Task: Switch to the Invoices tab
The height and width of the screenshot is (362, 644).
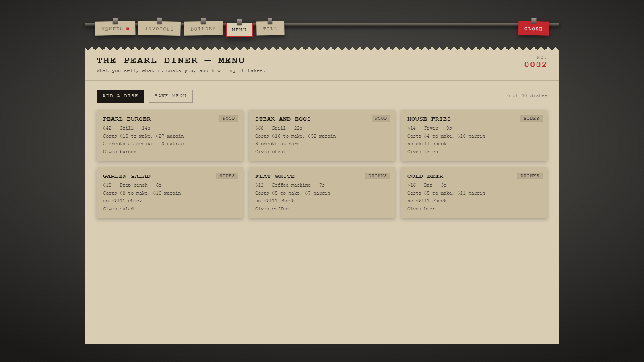Action: [159, 29]
